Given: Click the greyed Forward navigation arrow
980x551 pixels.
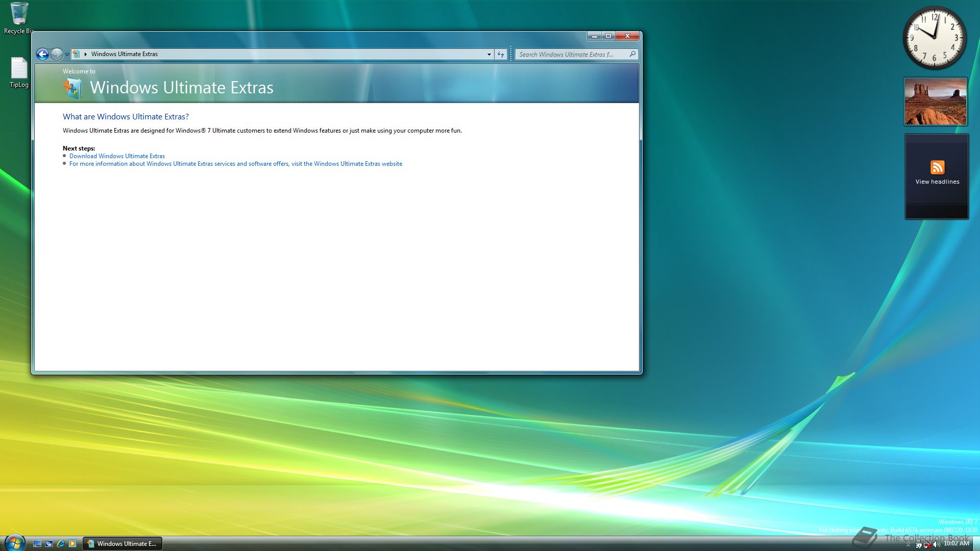Looking at the screenshot, I should [57, 54].
